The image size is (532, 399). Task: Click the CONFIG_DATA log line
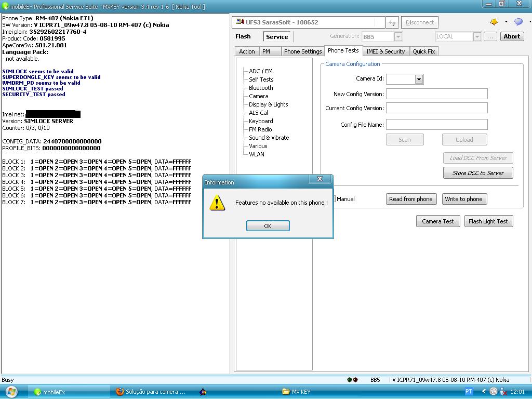[x=51, y=141]
